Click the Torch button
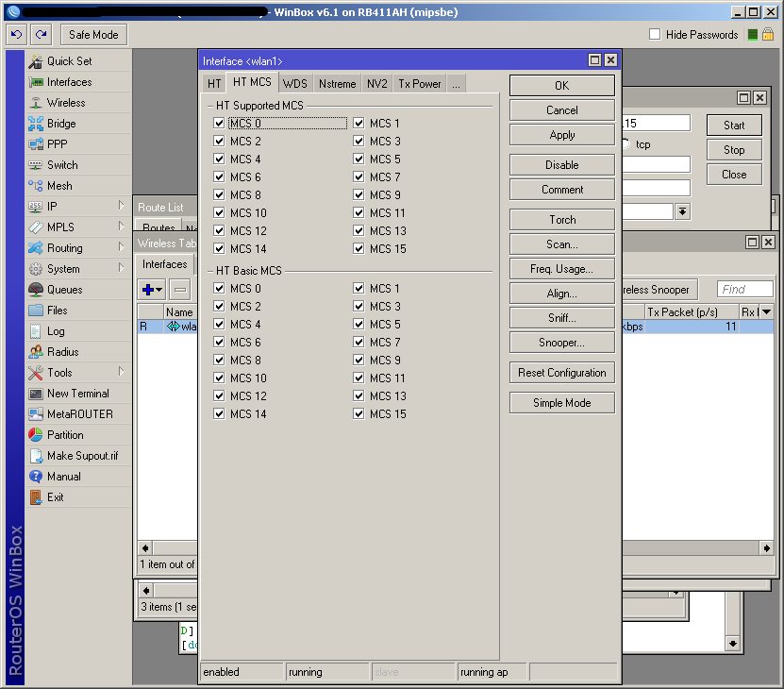This screenshot has height=689, width=784. click(562, 220)
